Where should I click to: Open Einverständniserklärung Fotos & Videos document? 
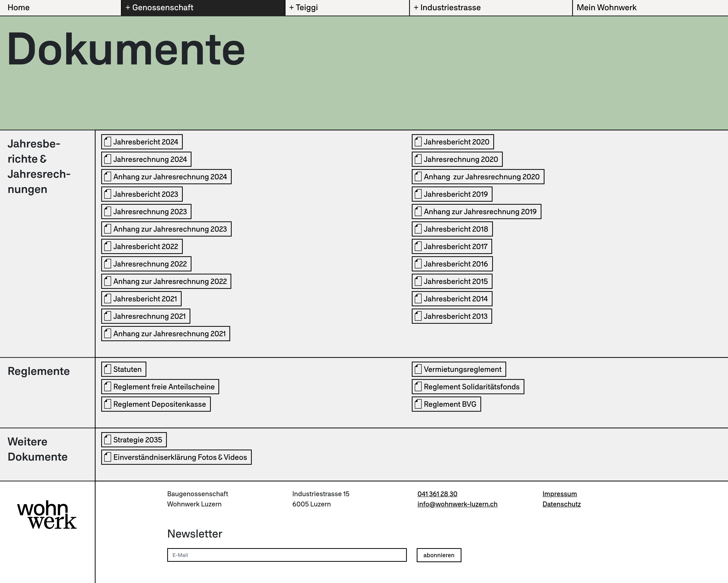tap(180, 457)
